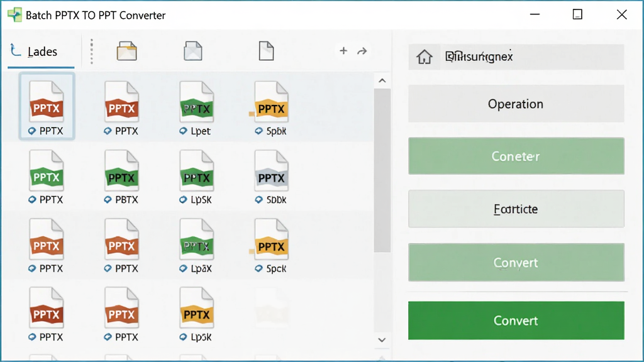This screenshot has width=644, height=362.
Task: Click blue marker icon beside 5pbk
Action: point(258,131)
